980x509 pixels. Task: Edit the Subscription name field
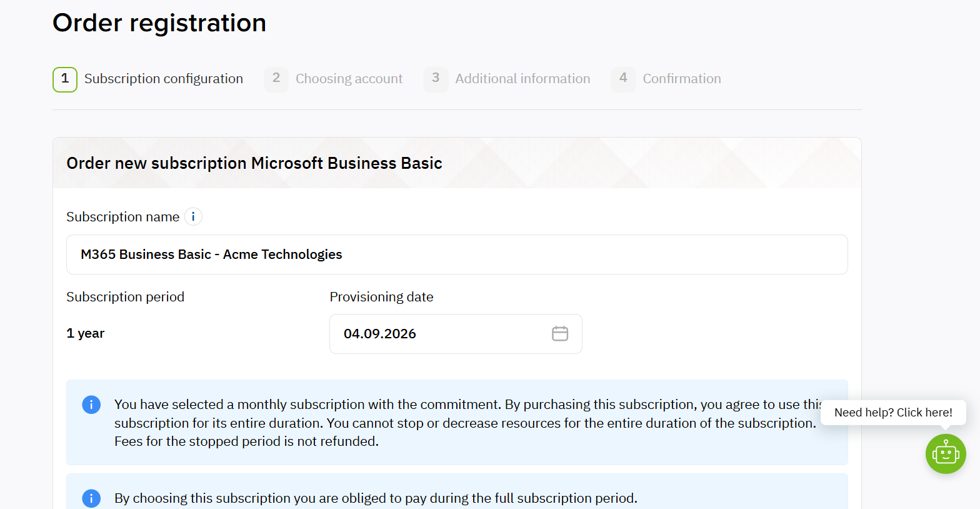[x=457, y=254]
